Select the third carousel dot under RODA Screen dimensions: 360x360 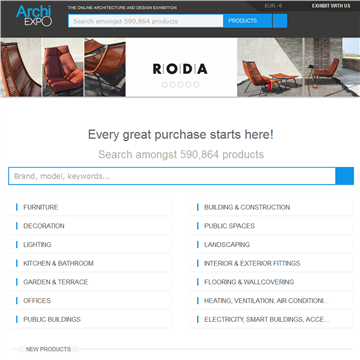[x=180, y=85]
